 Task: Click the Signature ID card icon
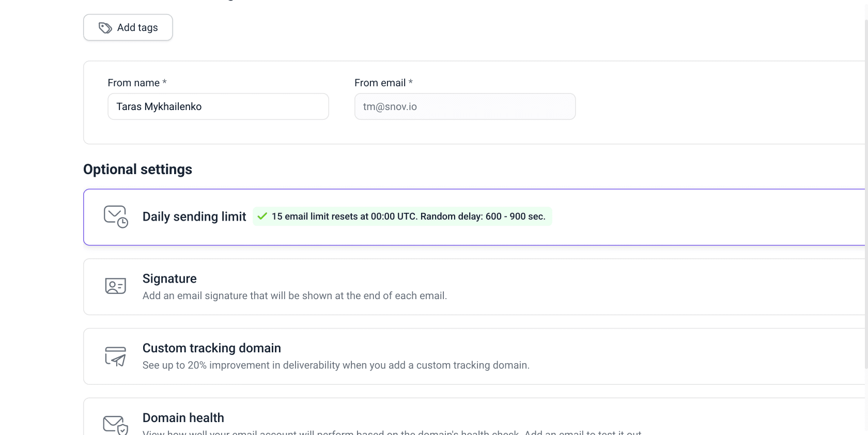click(x=116, y=286)
